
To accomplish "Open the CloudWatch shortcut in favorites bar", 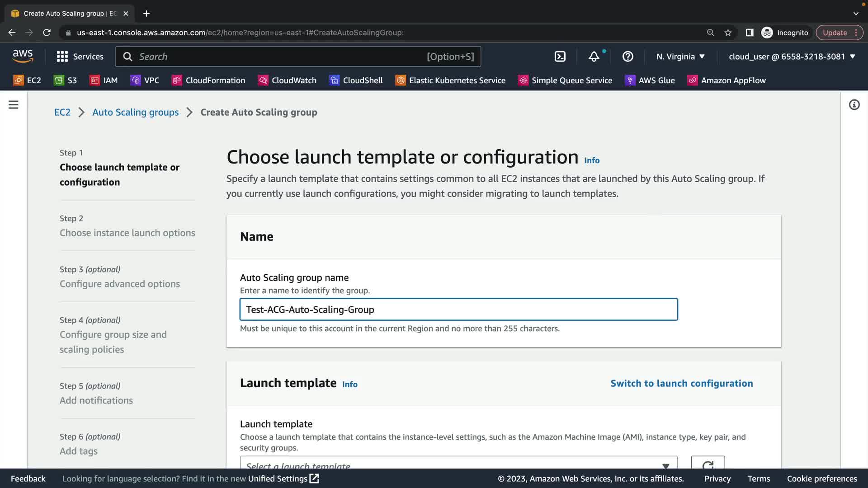I will (x=287, y=80).
